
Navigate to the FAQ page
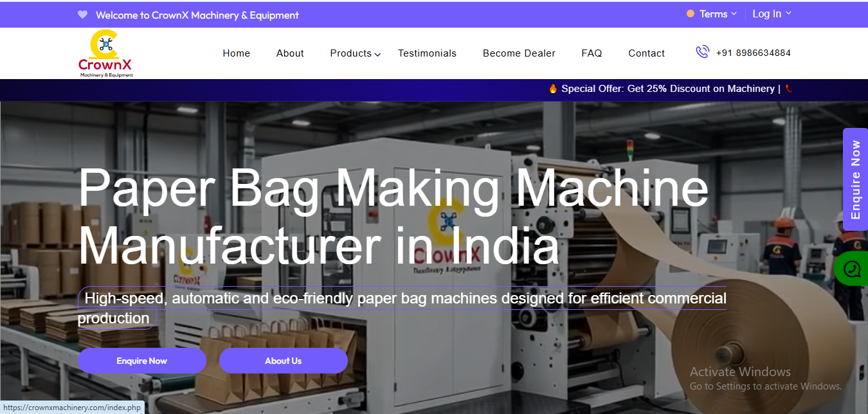592,53
